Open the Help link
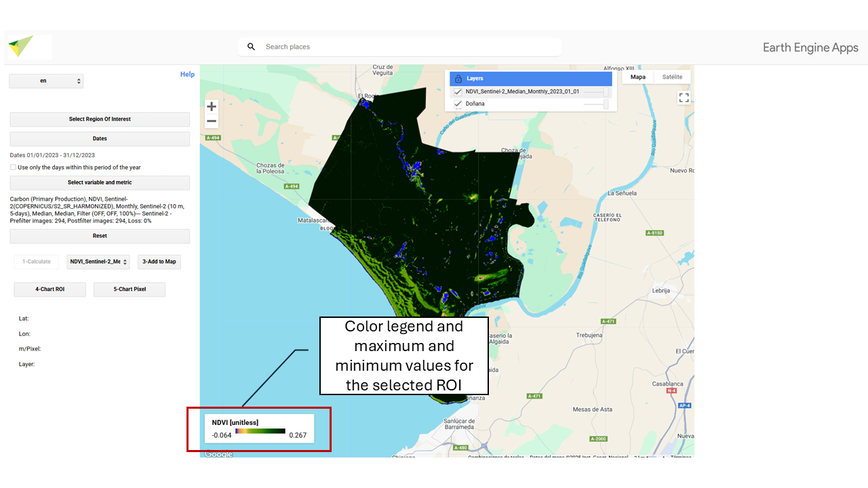The height and width of the screenshot is (488, 868). pyautogui.click(x=187, y=75)
